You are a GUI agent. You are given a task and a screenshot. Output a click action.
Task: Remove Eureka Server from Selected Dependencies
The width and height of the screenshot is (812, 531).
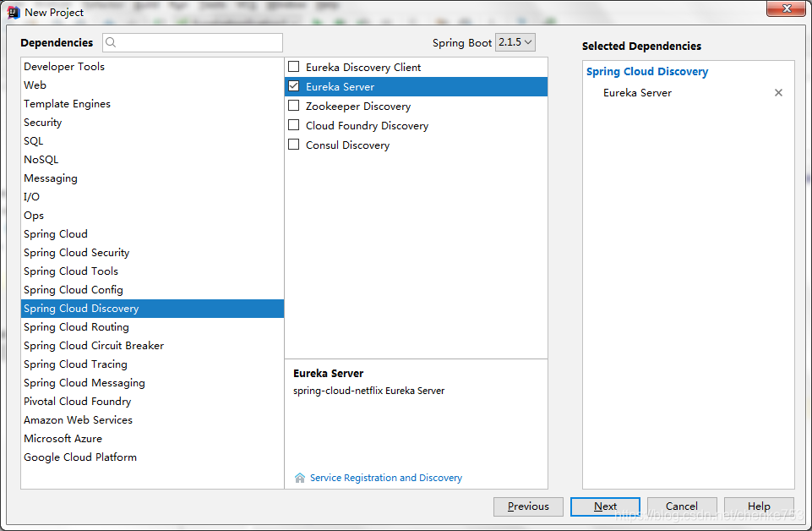click(778, 93)
